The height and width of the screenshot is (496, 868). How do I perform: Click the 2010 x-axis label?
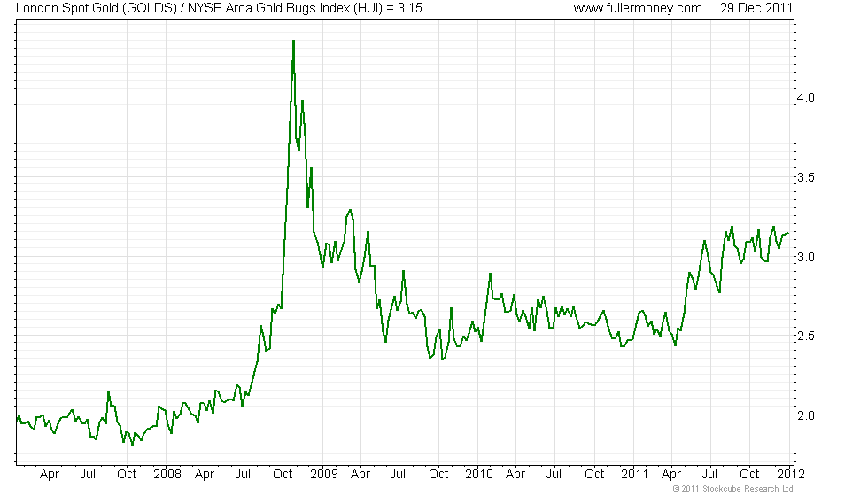point(479,475)
